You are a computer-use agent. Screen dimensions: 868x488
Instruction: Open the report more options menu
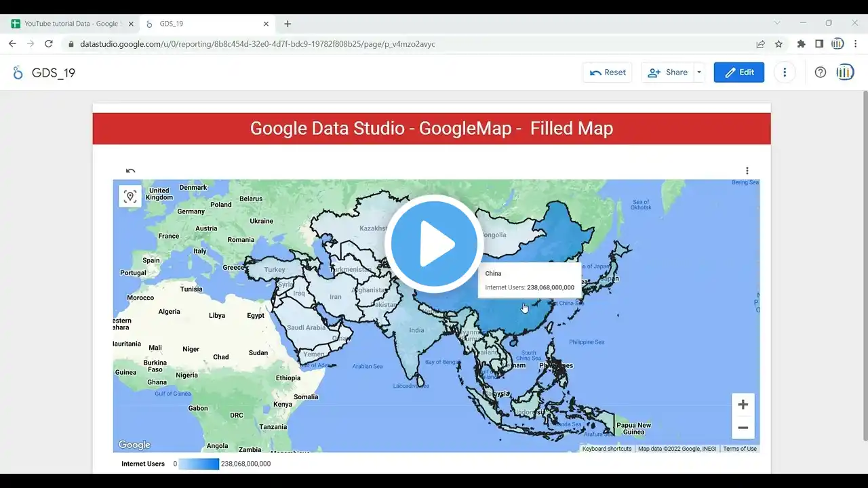(x=785, y=73)
